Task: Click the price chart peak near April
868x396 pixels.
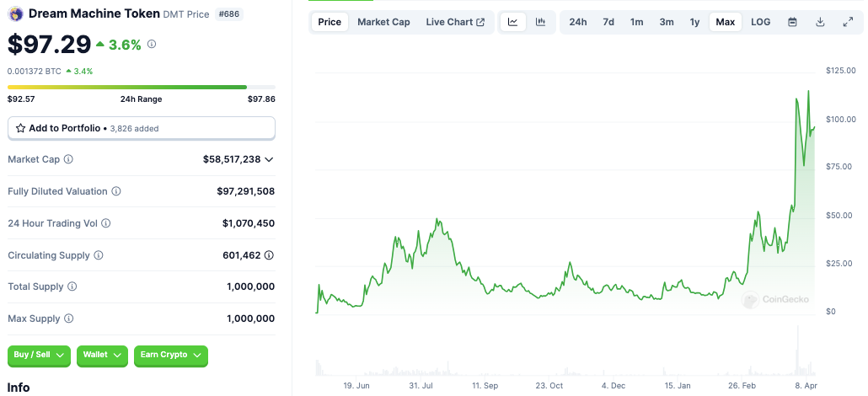Action: (808, 92)
